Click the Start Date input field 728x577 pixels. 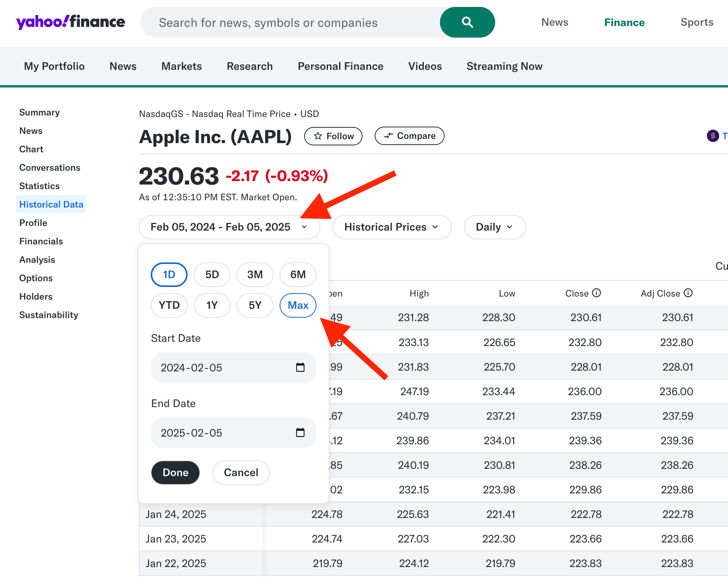coord(234,368)
